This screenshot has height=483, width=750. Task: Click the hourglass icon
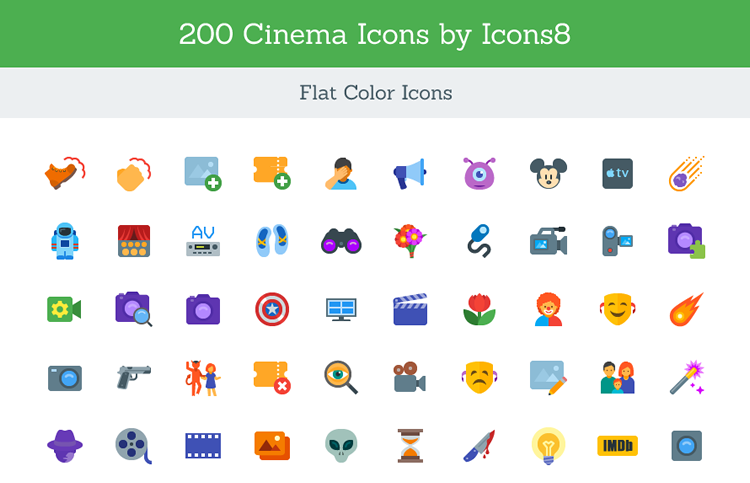coord(410,445)
